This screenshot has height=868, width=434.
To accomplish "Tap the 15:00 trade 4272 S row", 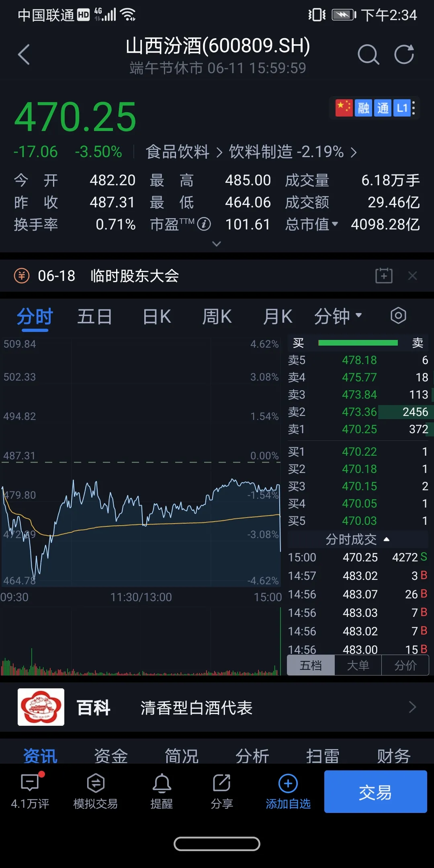I will (358, 557).
